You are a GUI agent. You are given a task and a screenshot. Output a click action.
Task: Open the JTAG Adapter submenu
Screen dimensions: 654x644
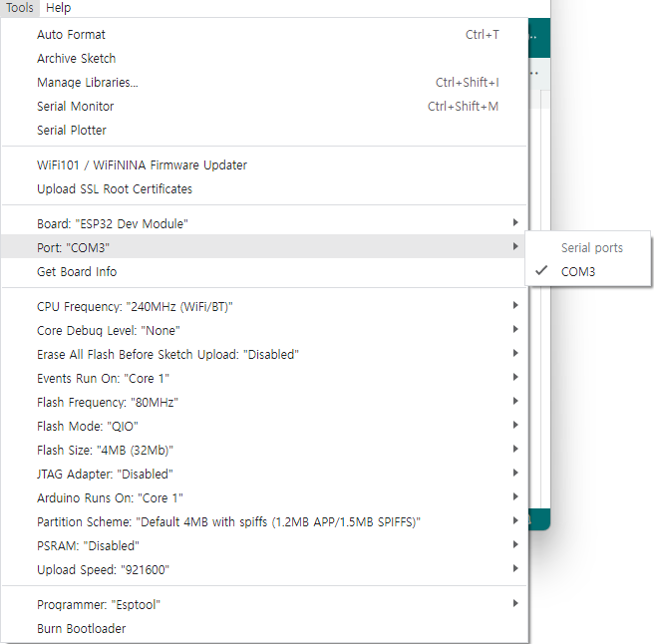(x=264, y=475)
